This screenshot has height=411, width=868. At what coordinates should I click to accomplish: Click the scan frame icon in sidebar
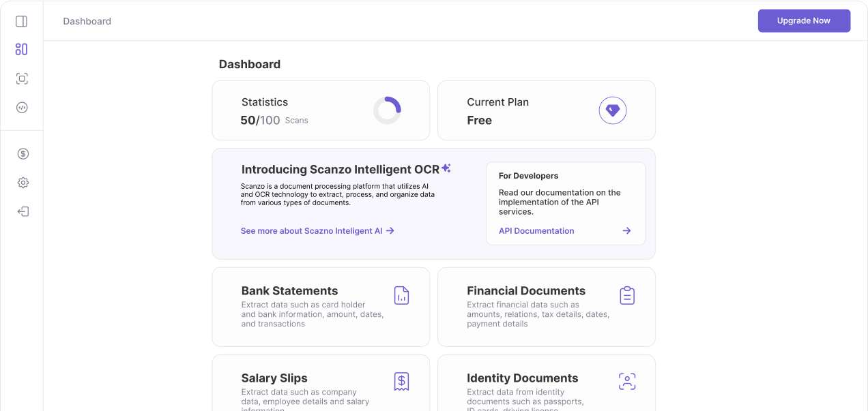tap(22, 78)
